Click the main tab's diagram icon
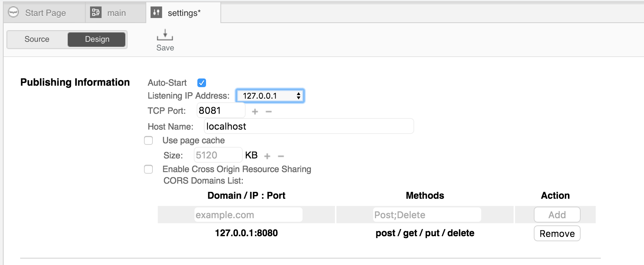Screen dimensions: 644x265 pos(95,13)
